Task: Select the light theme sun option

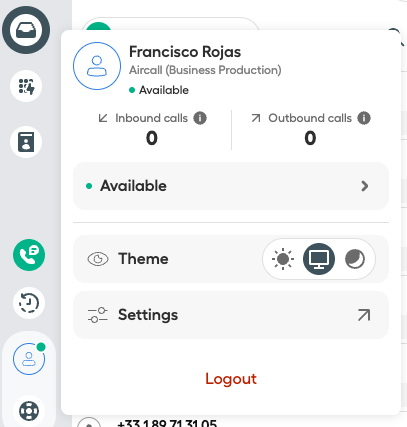Action: tap(283, 259)
